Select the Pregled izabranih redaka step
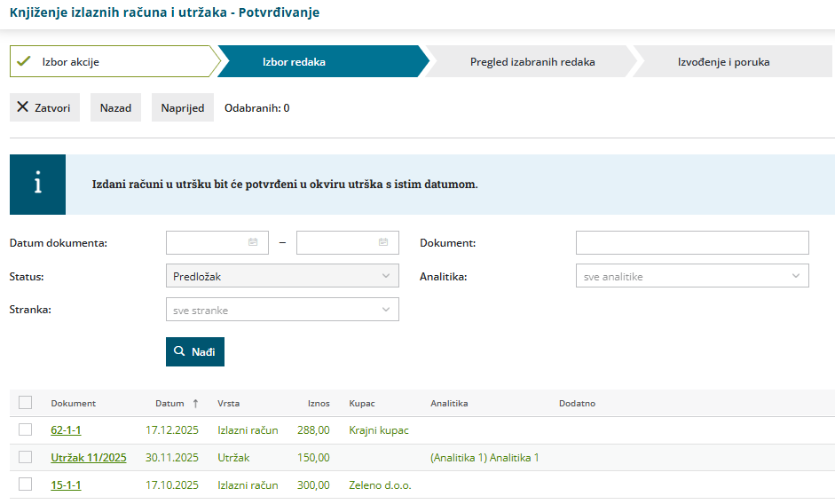 click(x=532, y=61)
